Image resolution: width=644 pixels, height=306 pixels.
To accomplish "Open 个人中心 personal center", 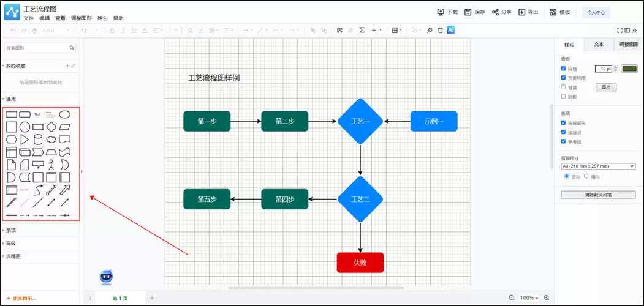I will click(x=596, y=12).
